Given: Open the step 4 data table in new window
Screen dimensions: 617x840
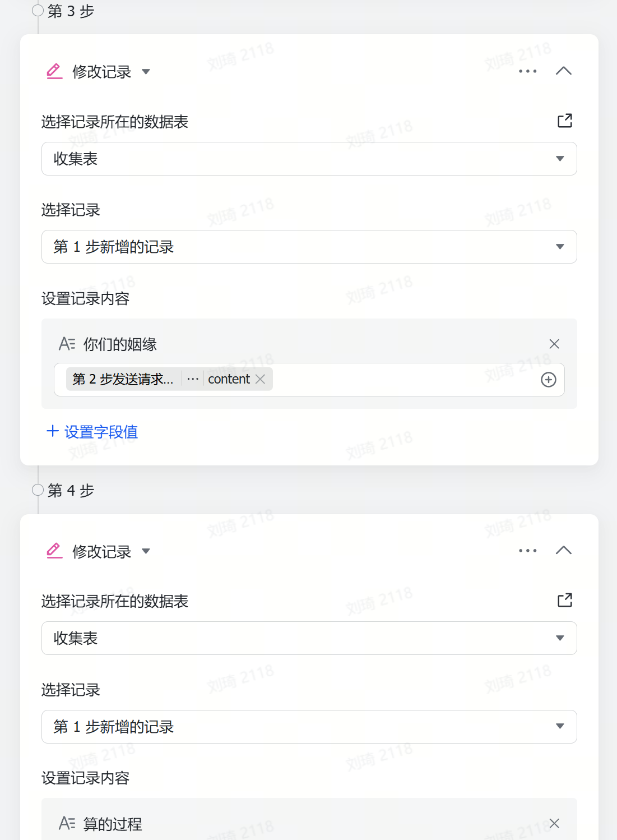Looking at the screenshot, I should coord(565,600).
